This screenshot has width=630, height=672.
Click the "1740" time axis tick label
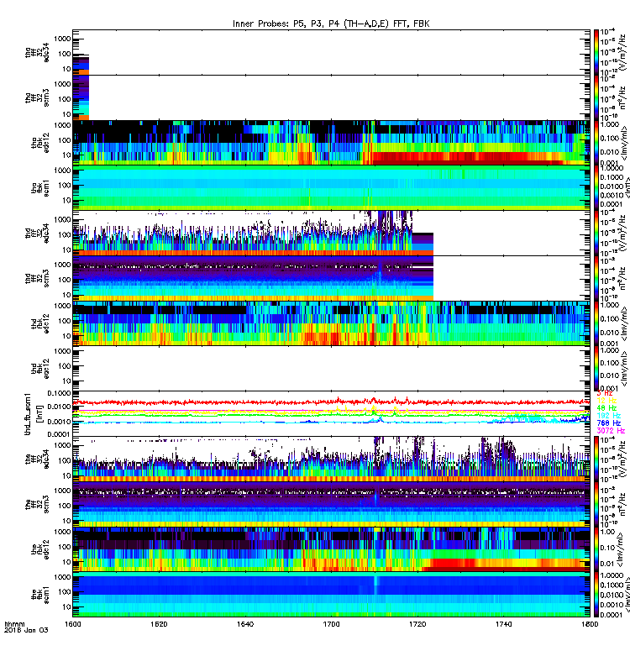[503, 624]
